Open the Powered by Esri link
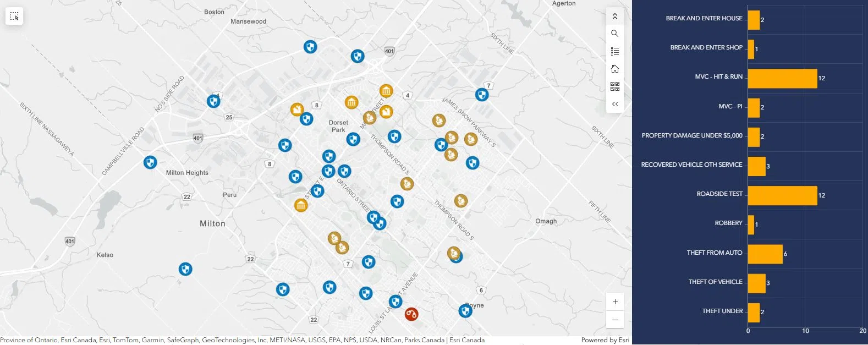 [605, 340]
